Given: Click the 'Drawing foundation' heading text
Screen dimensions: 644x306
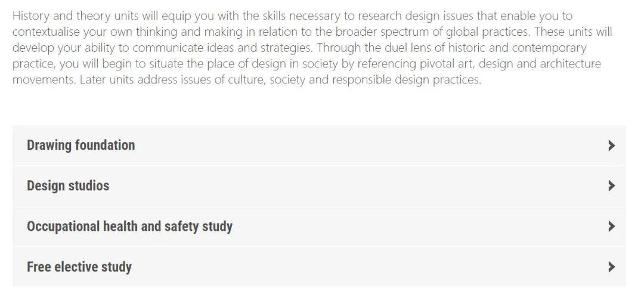Looking at the screenshot, I should click(x=80, y=146).
